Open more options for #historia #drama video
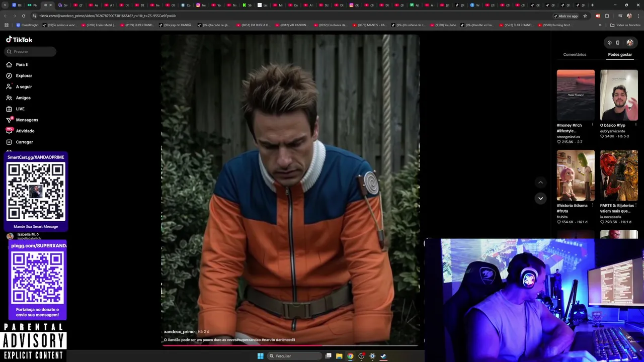Image resolution: width=644 pixels, height=362 pixels. pyautogui.click(x=592, y=206)
